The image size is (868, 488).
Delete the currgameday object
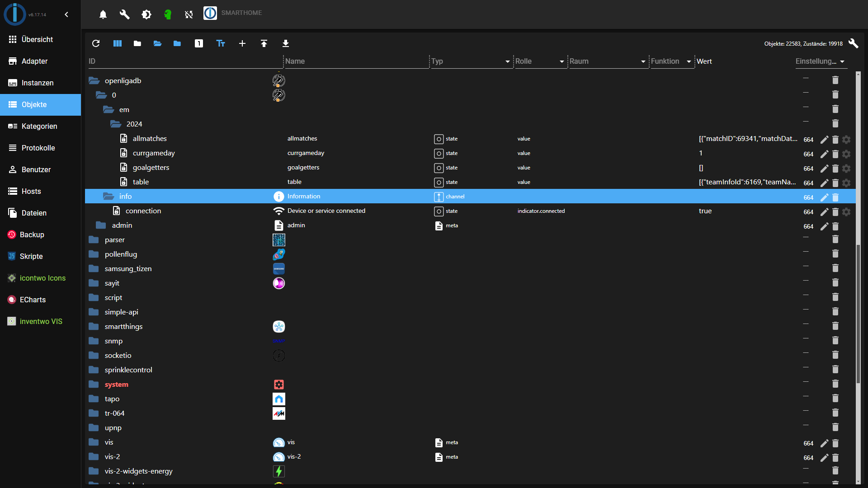[x=835, y=154]
